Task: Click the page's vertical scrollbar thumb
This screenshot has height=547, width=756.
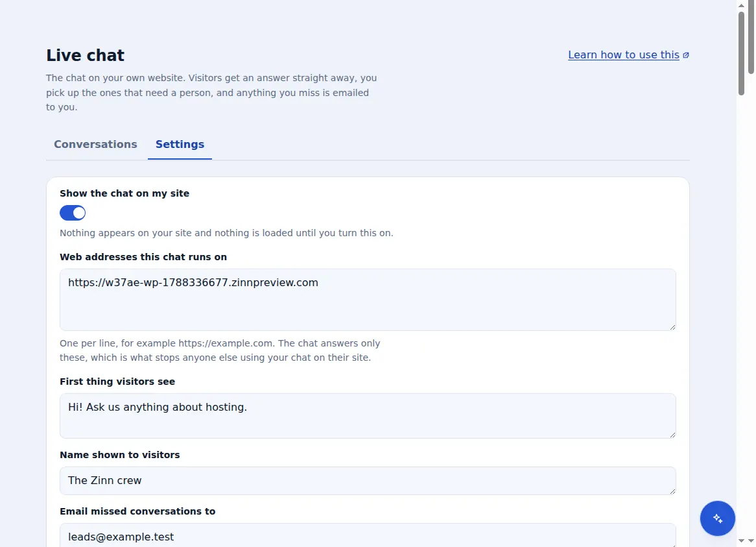Action: click(741, 53)
